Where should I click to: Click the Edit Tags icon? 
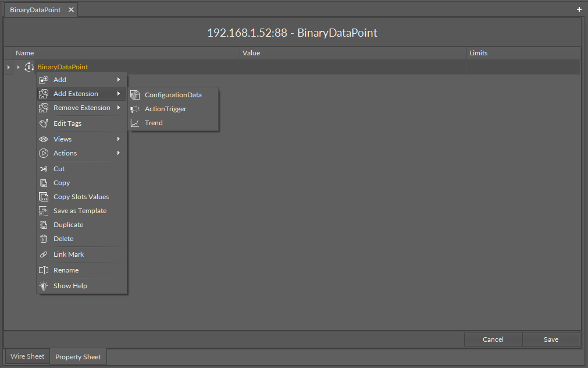click(x=44, y=123)
